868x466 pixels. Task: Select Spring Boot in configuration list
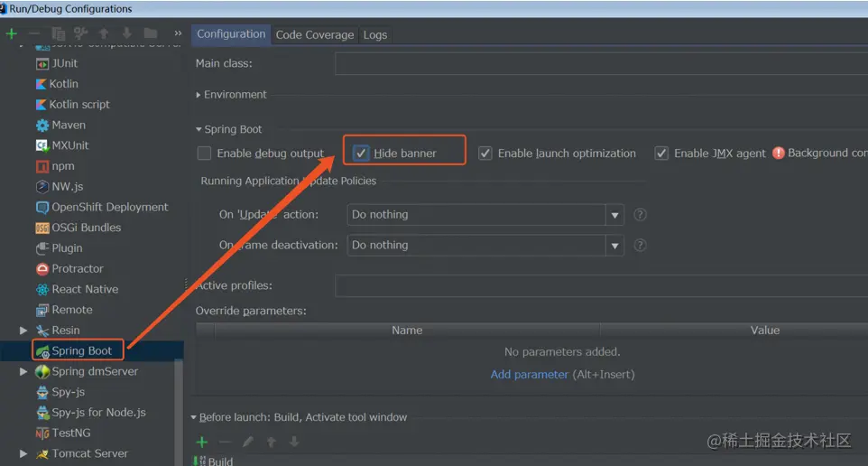[x=82, y=350]
